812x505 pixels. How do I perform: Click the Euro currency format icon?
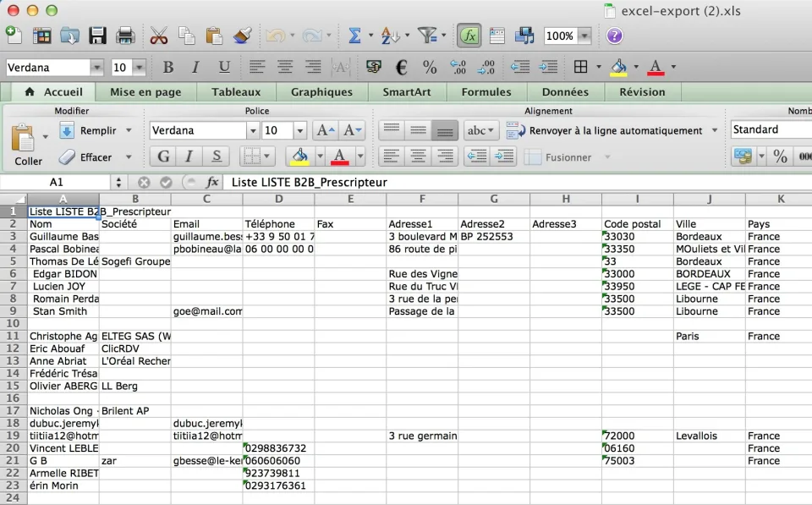click(401, 67)
